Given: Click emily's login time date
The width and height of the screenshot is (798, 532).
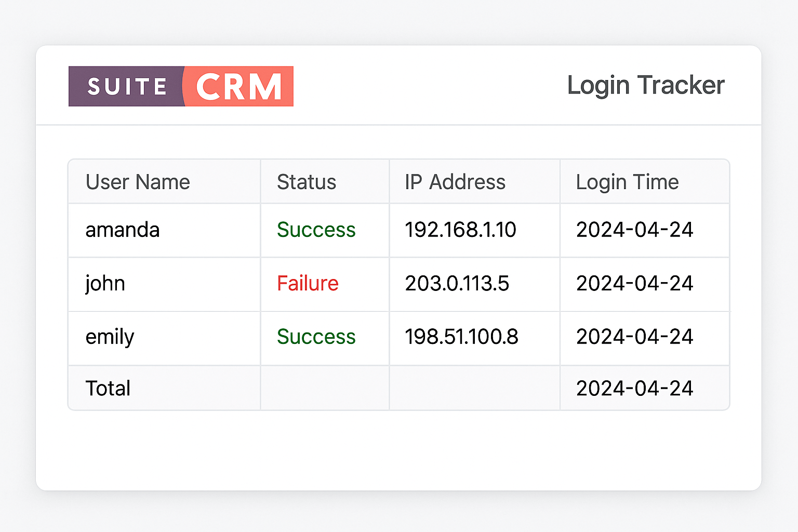Looking at the screenshot, I should (x=634, y=337).
